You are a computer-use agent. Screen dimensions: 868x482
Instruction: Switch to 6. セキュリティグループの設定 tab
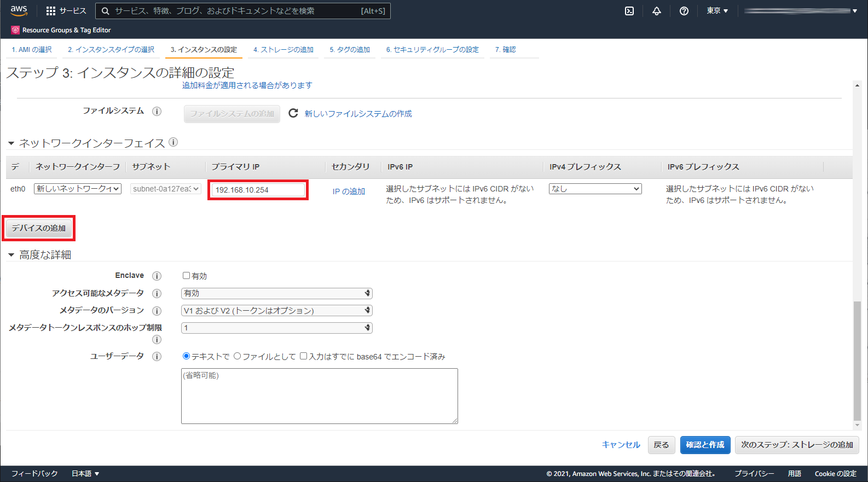click(432, 50)
